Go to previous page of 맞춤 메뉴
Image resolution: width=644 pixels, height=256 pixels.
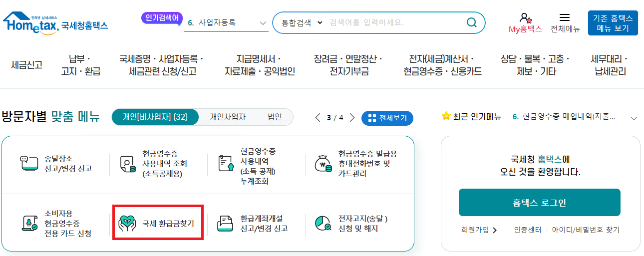[318, 118]
